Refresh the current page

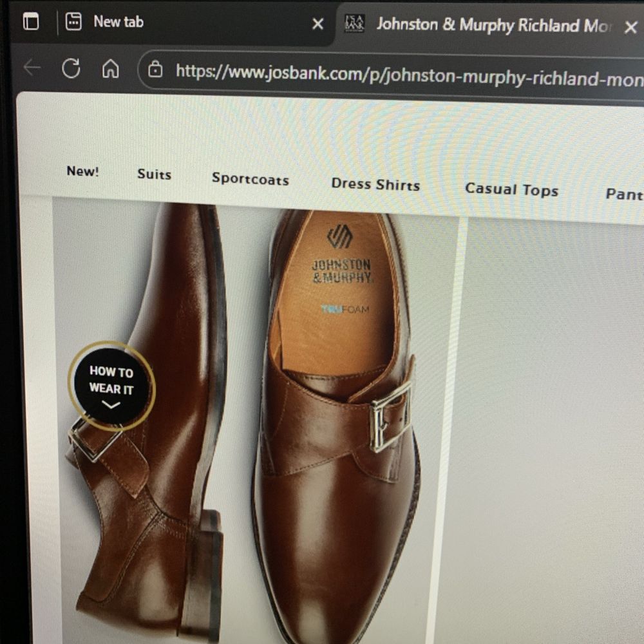click(x=71, y=68)
